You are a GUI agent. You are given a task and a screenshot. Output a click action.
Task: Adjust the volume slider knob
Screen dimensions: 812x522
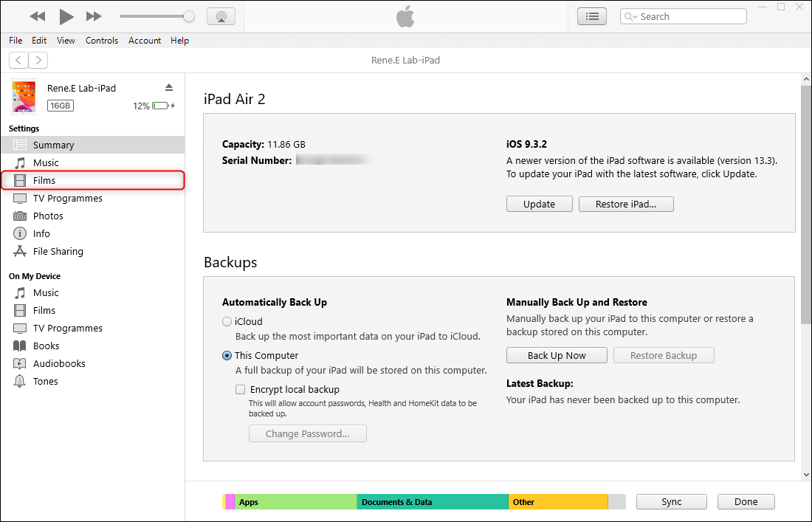point(189,16)
